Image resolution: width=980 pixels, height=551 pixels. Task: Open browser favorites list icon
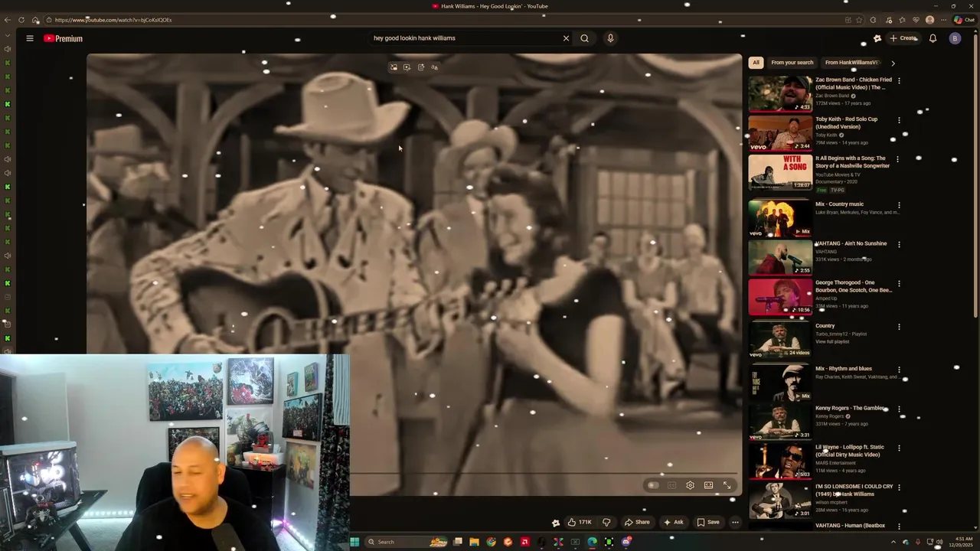click(902, 20)
